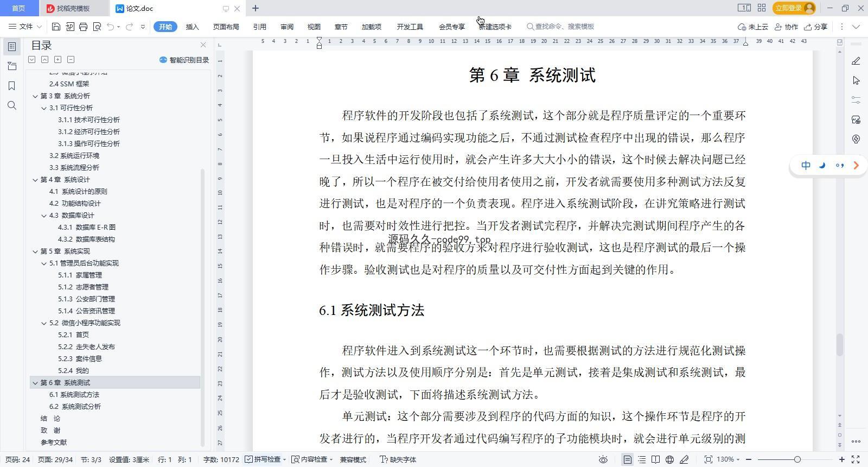This screenshot has width=868, height=467.
Task: Collapse 3.1 可行性分析 node
Action: click(44, 108)
